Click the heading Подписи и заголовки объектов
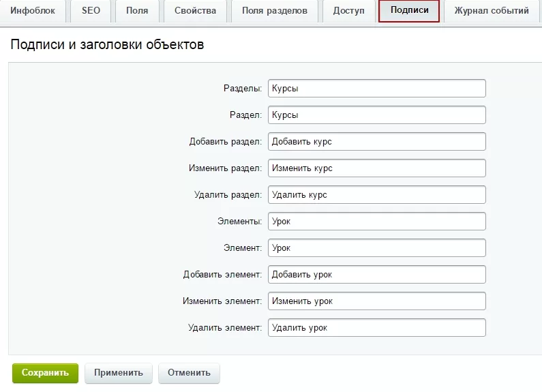 107,44
